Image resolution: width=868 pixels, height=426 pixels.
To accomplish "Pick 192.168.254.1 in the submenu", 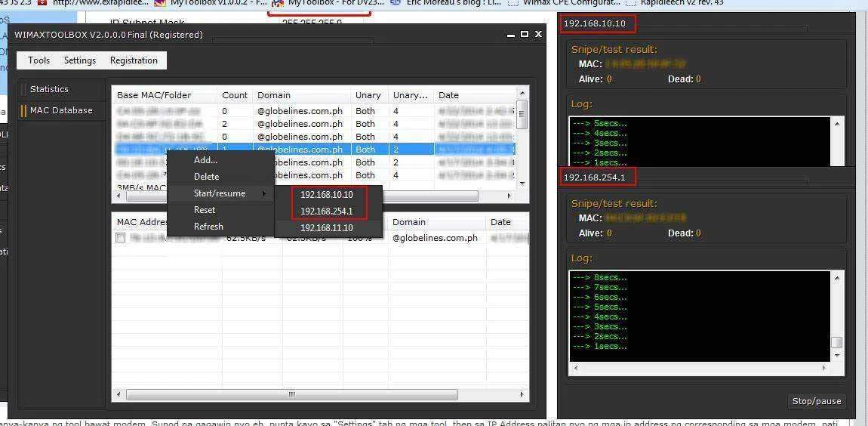I will coord(327,211).
